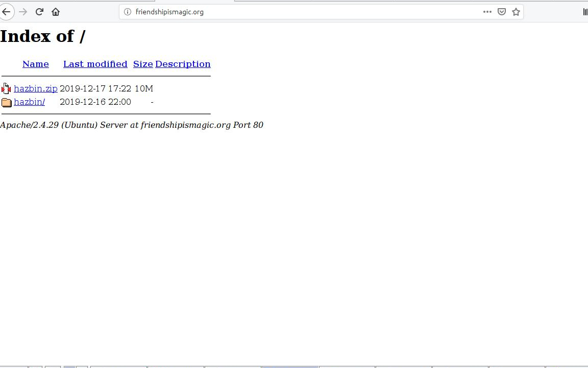
Task: Go to the Firefox Home page
Action: click(56, 12)
